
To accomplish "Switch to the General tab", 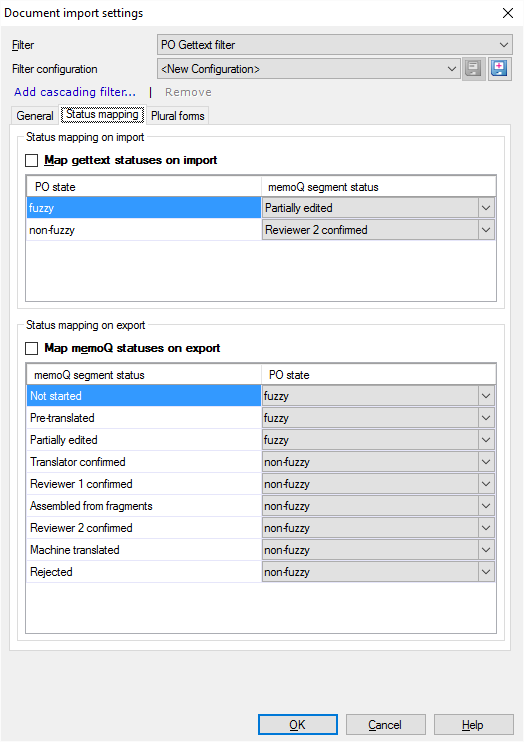I will pos(35,116).
